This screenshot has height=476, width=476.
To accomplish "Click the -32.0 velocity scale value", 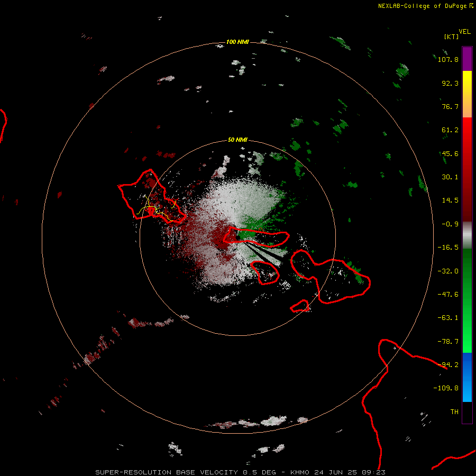I will coord(448,271).
